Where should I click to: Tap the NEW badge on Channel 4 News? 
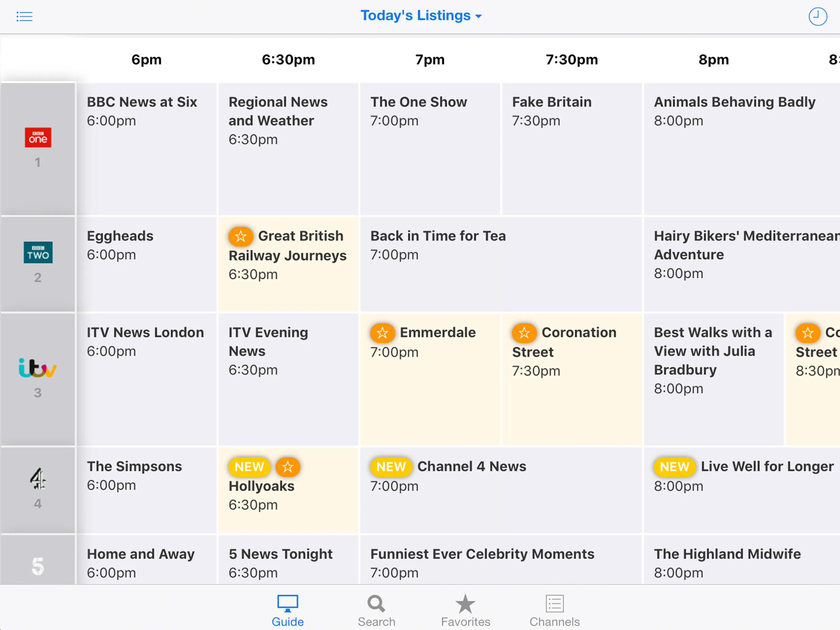(x=391, y=467)
